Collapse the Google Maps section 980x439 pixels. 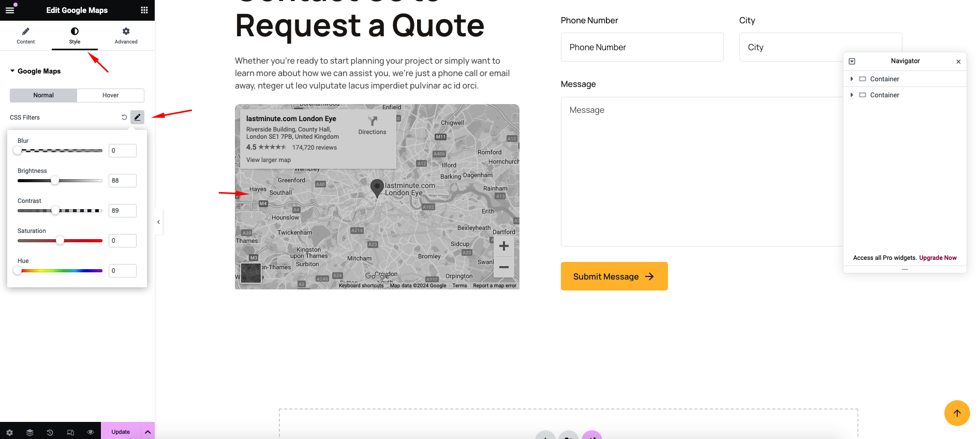pos(36,71)
